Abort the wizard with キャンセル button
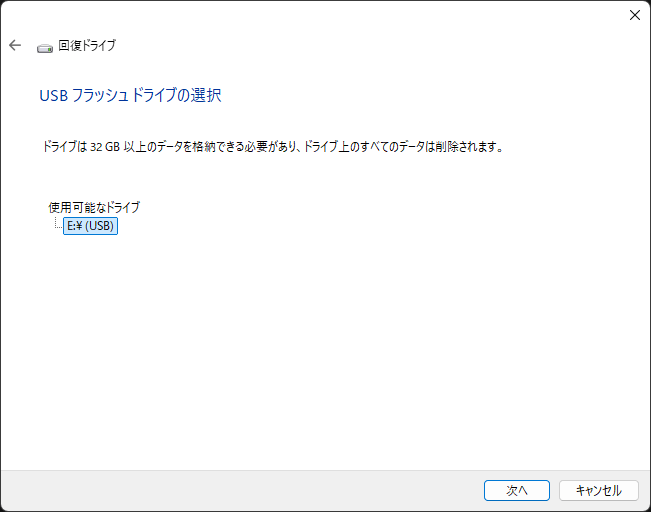 598,490
